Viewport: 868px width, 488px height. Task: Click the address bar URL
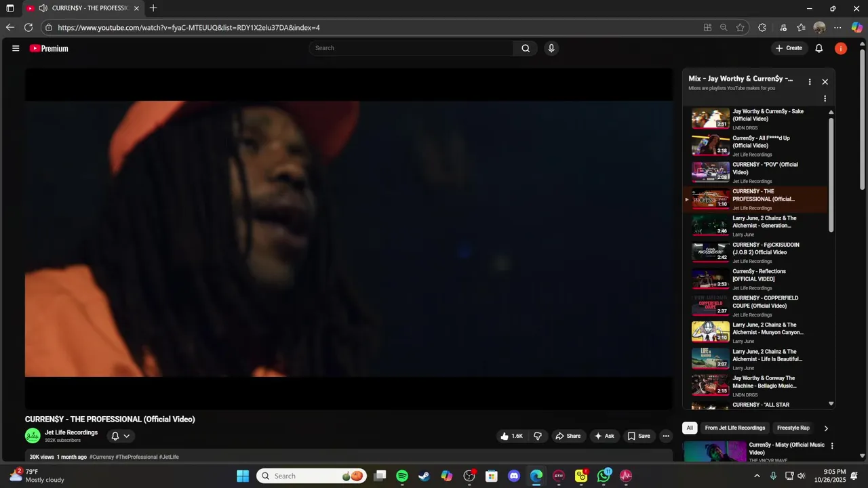(189, 28)
